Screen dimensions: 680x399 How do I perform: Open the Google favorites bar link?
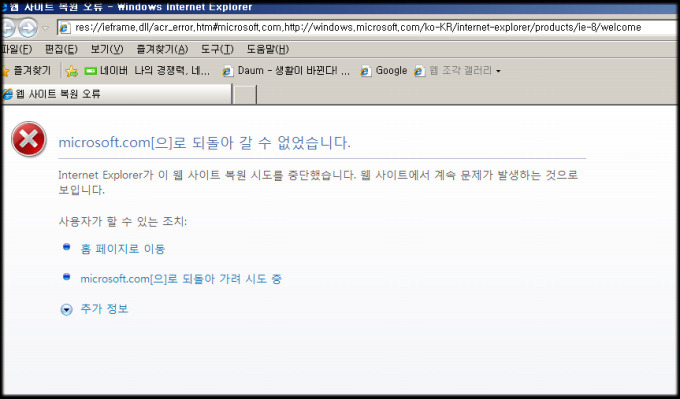click(x=383, y=71)
